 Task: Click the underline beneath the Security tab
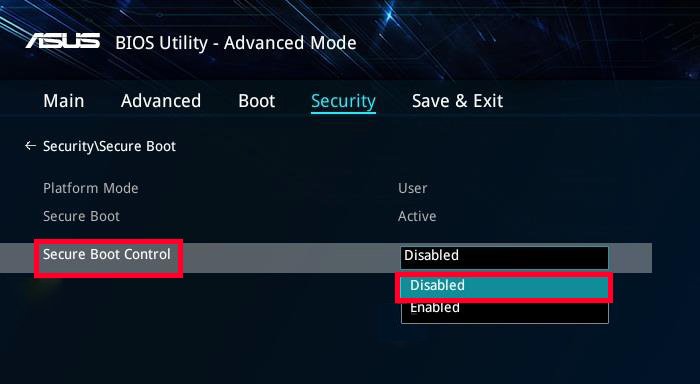click(x=343, y=113)
